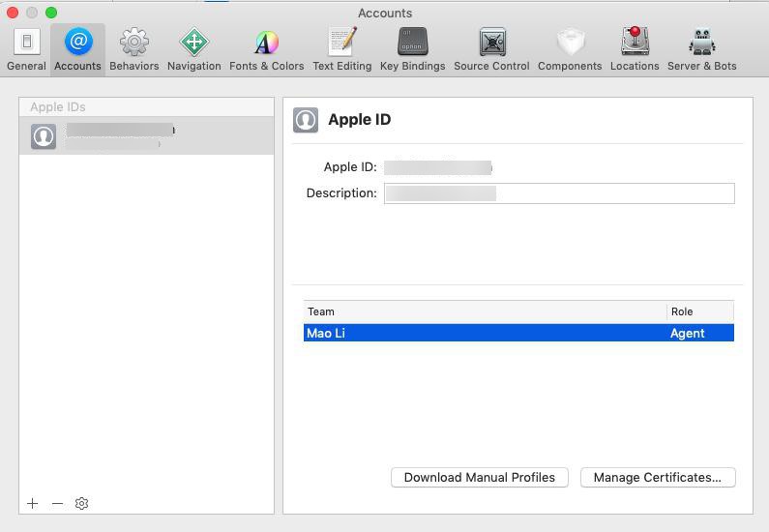769x532 pixels.
Task: Open the account actions gear menu
Action: coord(81,504)
